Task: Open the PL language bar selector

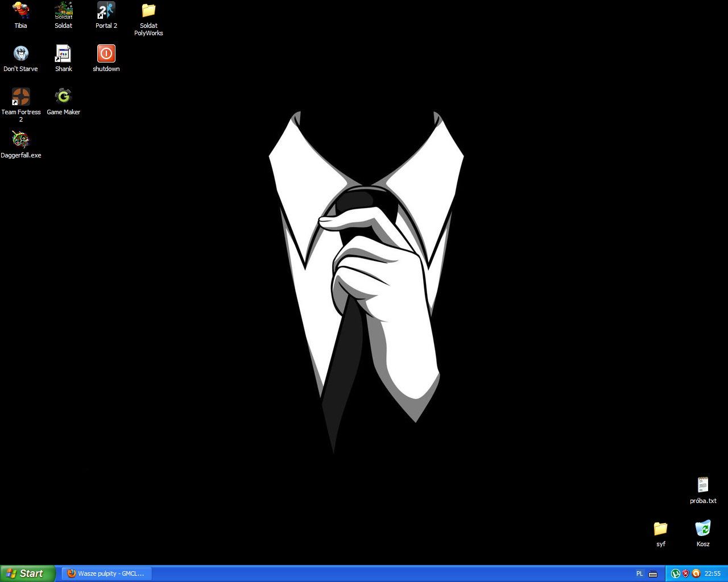Action: [639, 573]
